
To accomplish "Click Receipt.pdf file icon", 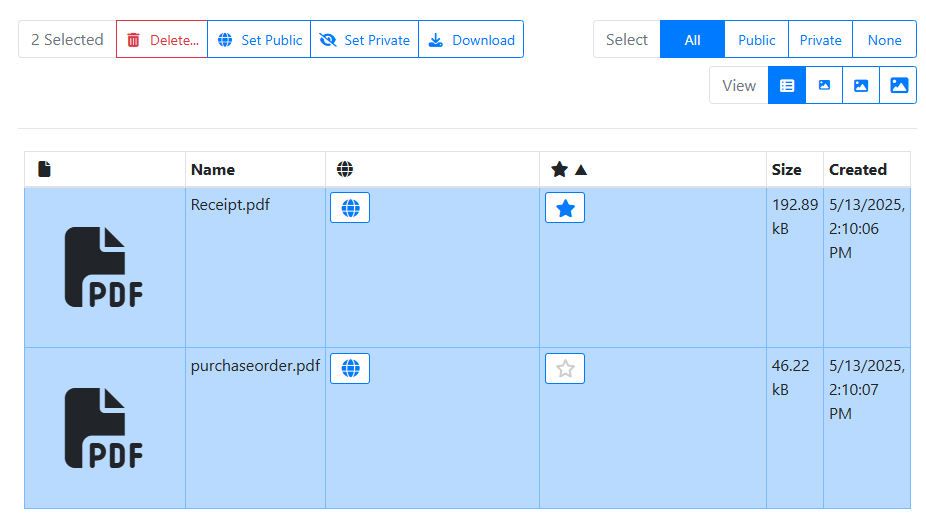I will (x=104, y=267).
